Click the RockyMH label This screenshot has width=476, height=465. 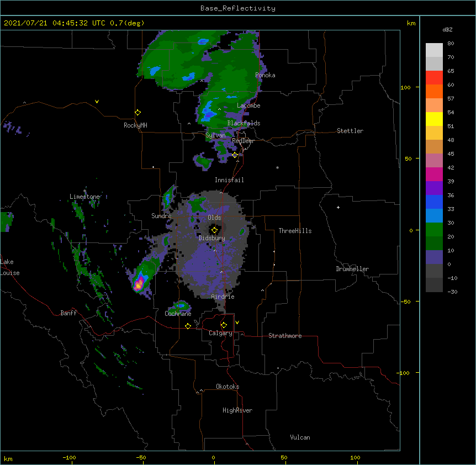(135, 125)
